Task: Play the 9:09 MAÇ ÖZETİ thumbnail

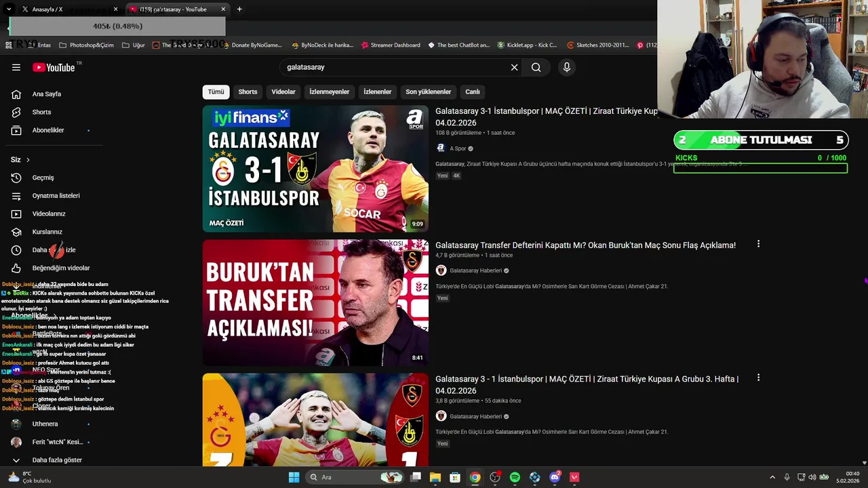Action: pyautogui.click(x=315, y=169)
